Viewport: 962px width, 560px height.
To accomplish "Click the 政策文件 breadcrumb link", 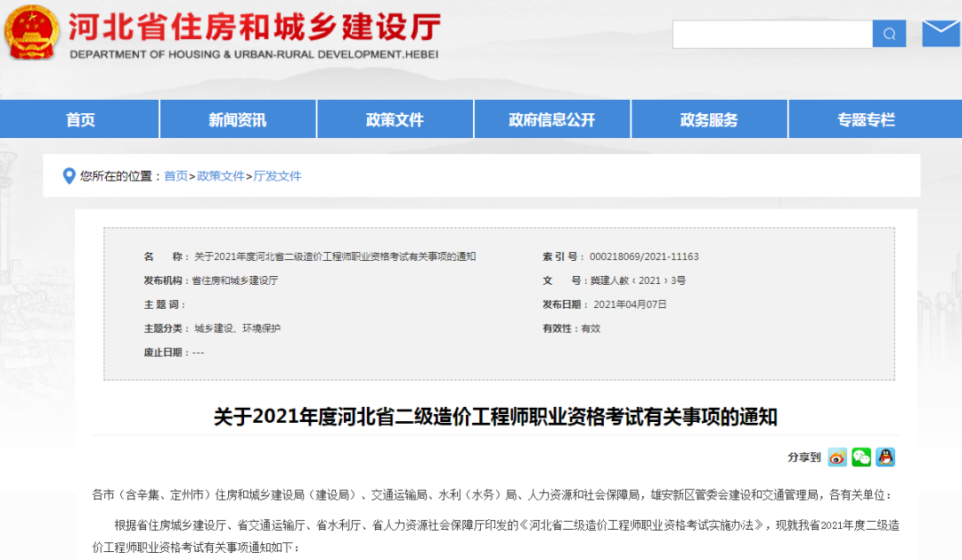I will click(220, 176).
